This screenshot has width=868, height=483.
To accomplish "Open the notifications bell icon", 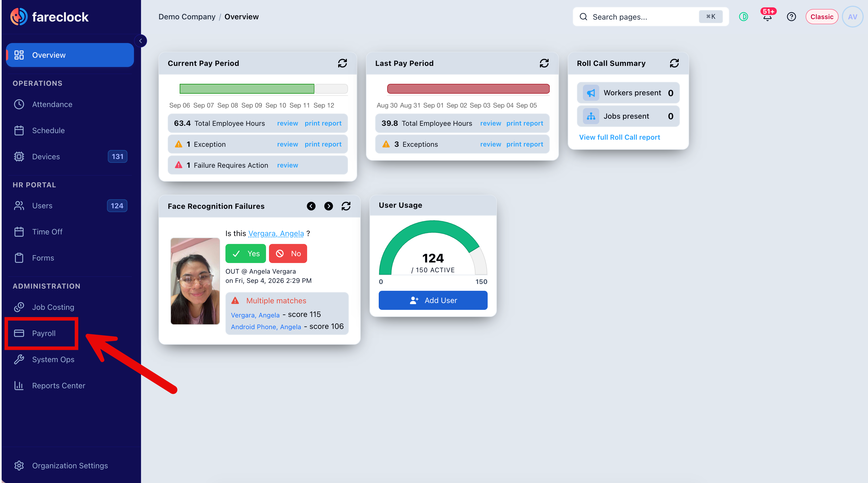I will point(767,17).
